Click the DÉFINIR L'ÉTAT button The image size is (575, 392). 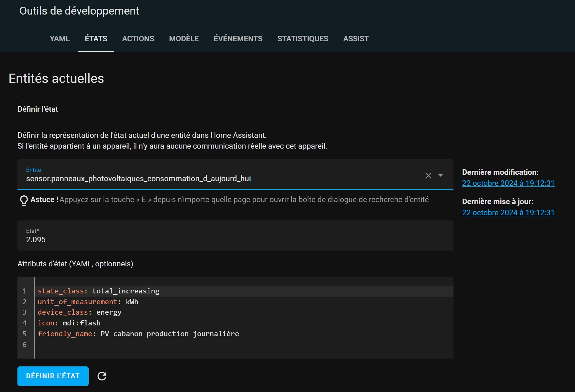[x=53, y=376]
